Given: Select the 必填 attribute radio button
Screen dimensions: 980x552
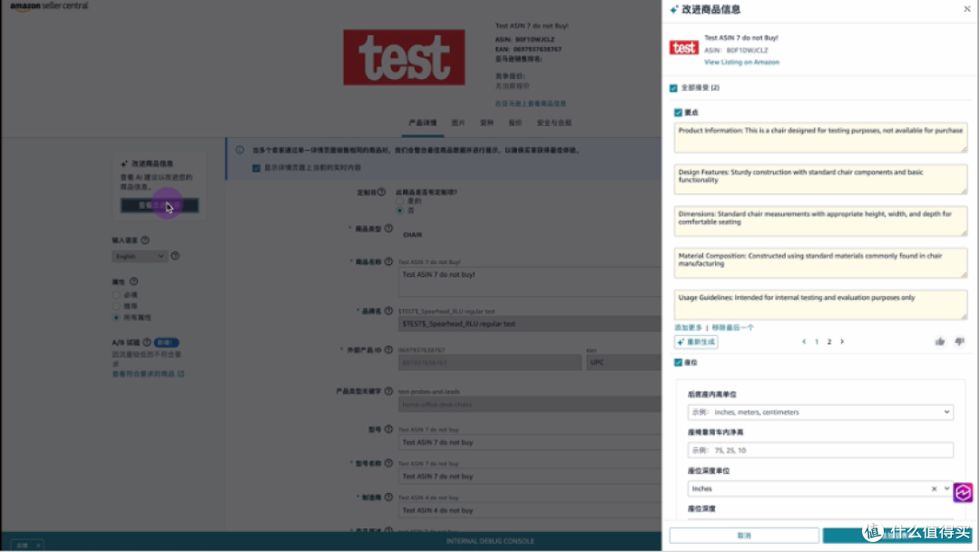Looking at the screenshot, I should (116, 295).
